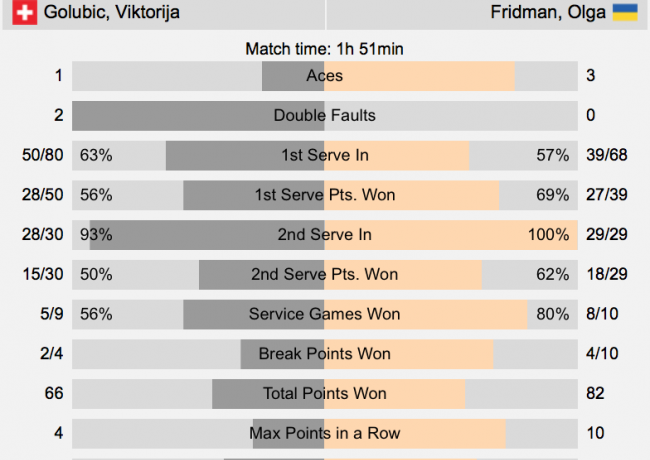The image size is (650, 460).
Task: Select the 2nd Serve In label
Action: (x=325, y=235)
